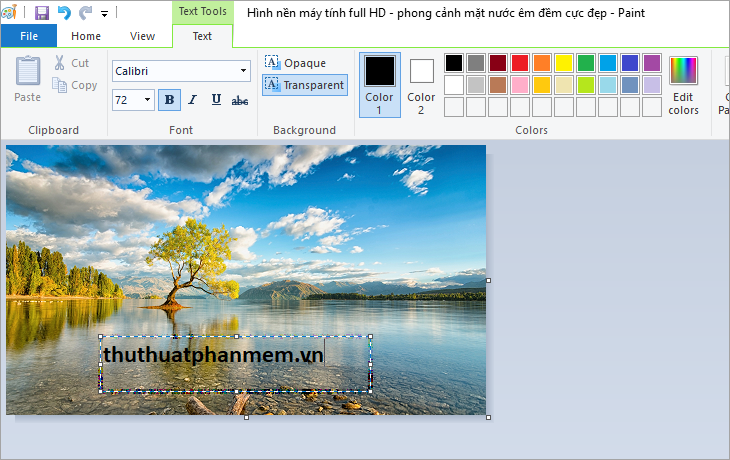Pick the indigo color swatch
This screenshot has width=730, height=460.
point(630,63)
